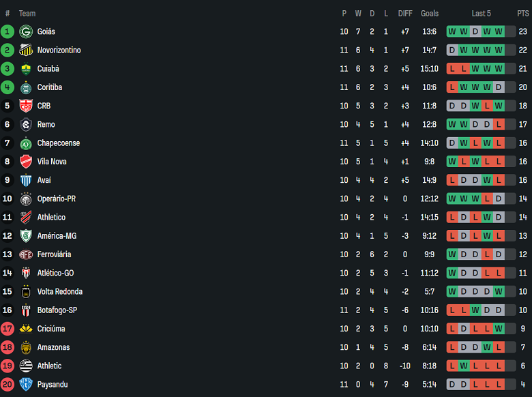Click the position 1 green rank badge
This screenshot has width=532, height=397.
pos(8,31)
